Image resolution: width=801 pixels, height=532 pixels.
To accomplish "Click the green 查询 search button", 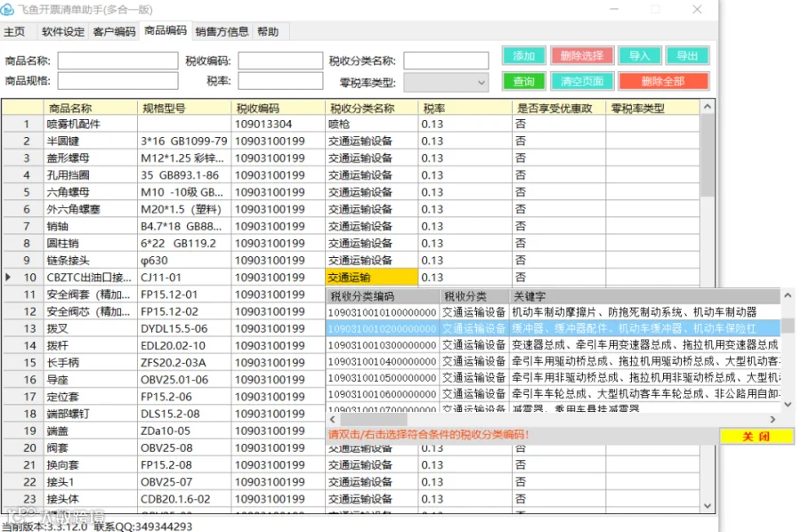I will pos(523,81).
